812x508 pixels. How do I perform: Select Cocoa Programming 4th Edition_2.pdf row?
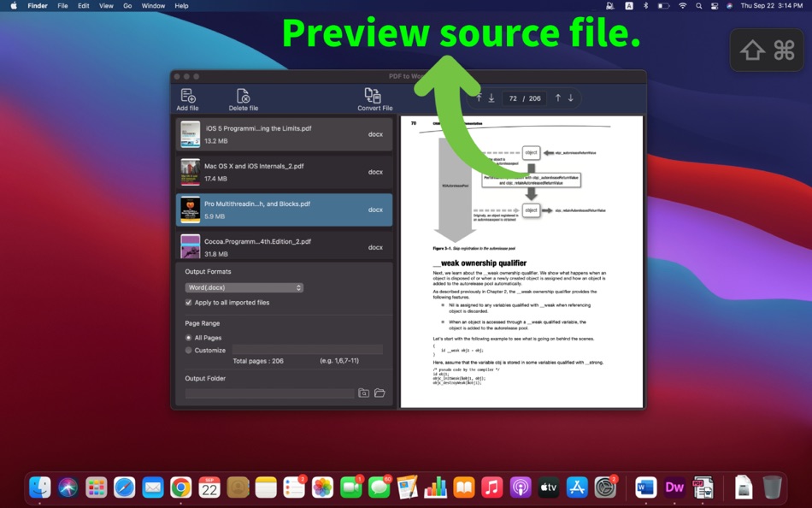285,245
